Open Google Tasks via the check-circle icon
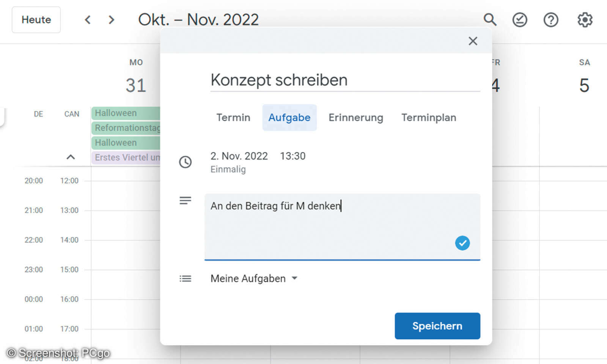 520,20
